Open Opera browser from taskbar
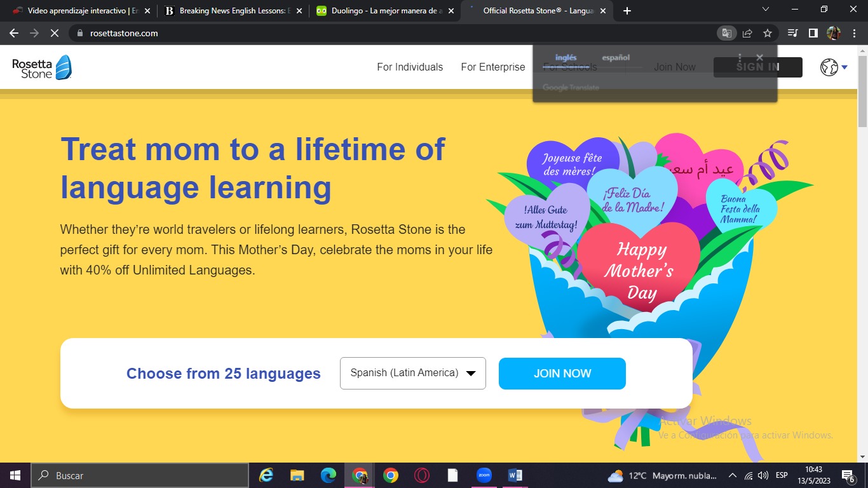Image resolution: width=868 pixels, height=488 pixels. [422, 475]
